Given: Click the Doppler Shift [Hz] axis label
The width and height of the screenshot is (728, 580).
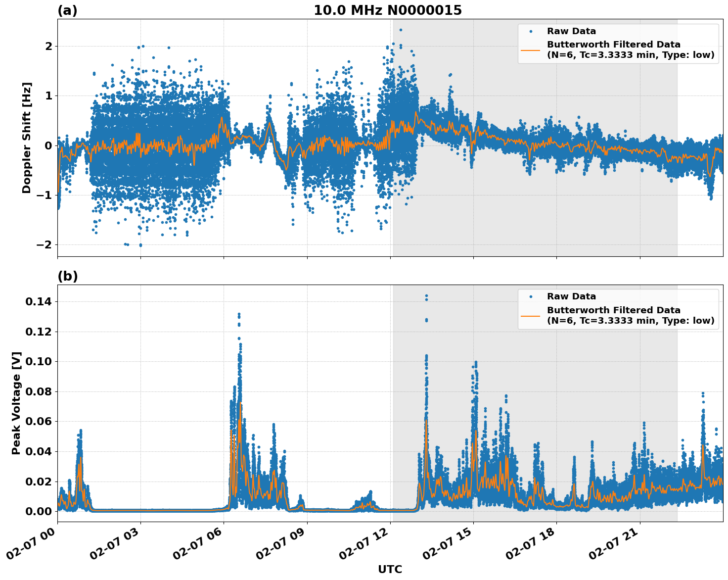Looking at the screenshot, I should [x=28, y=137].
